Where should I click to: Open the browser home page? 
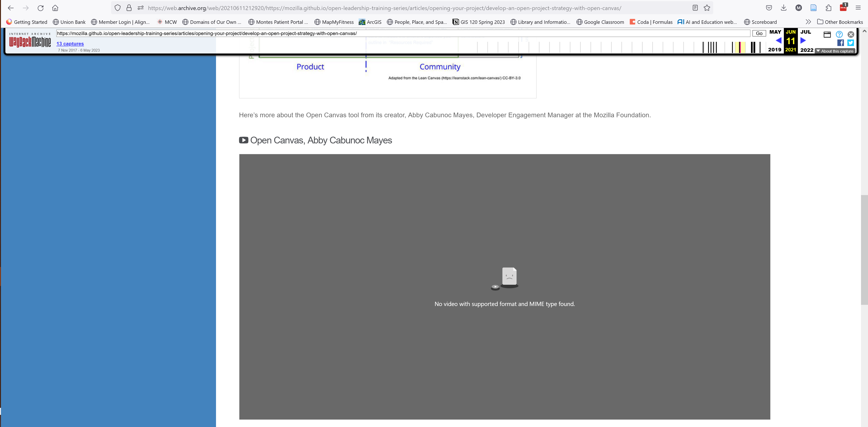pyautogui.click(x=55, y=8)
